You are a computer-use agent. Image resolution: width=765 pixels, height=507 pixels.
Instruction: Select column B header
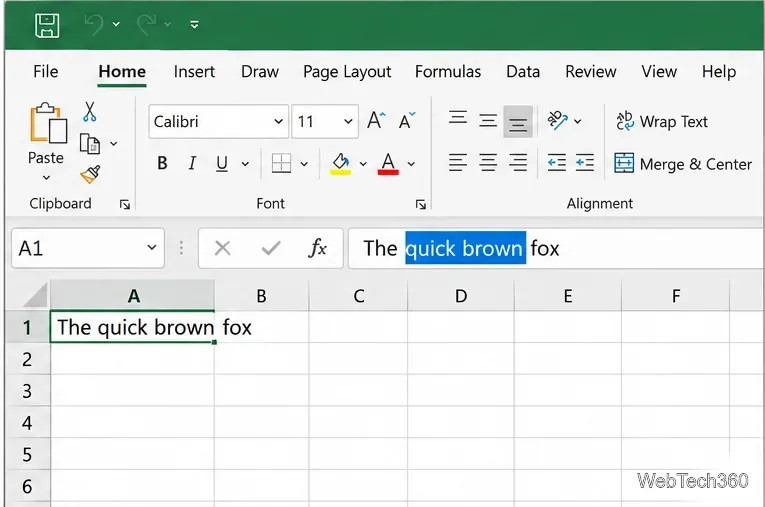point(262,296)
